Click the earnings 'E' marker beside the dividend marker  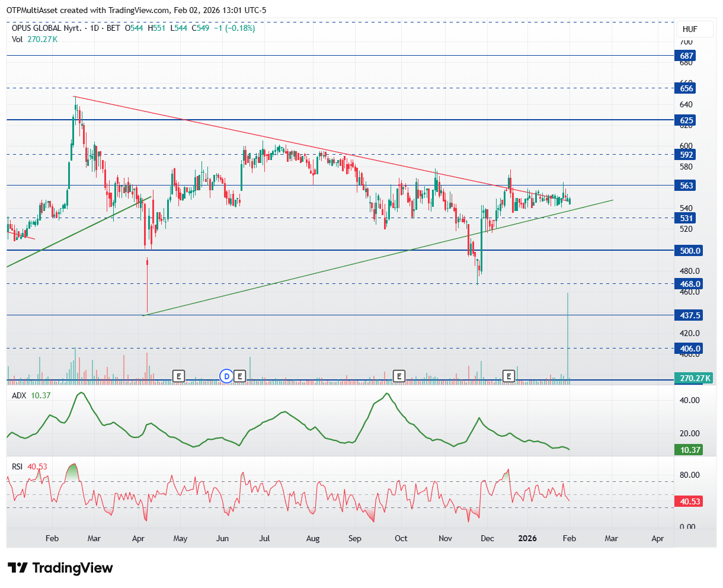(x=239, y=376)
